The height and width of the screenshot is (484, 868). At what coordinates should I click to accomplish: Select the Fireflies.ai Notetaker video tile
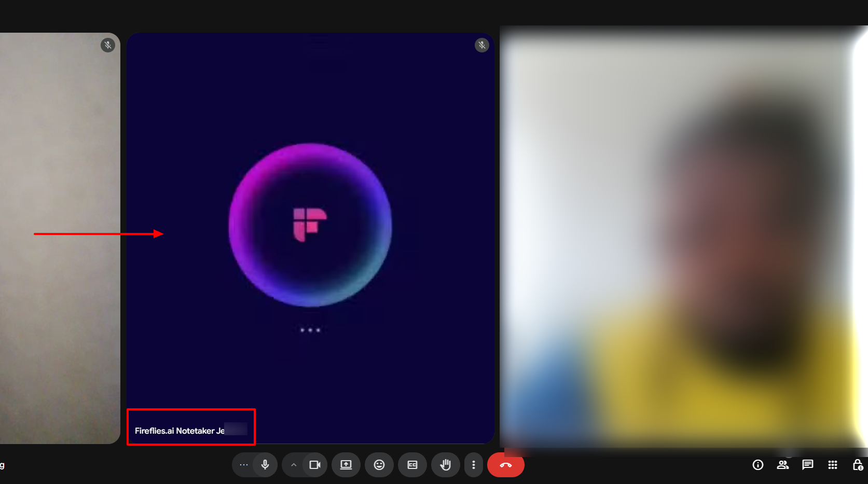click(x=310, y=238)
